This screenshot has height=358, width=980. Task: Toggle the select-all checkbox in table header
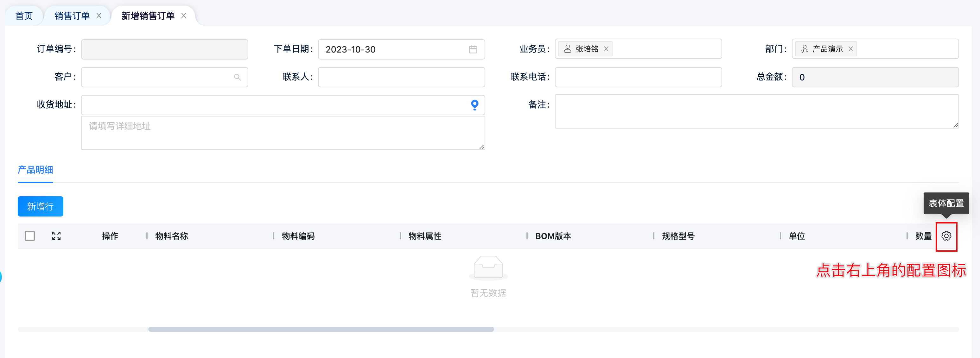point(30,236)
